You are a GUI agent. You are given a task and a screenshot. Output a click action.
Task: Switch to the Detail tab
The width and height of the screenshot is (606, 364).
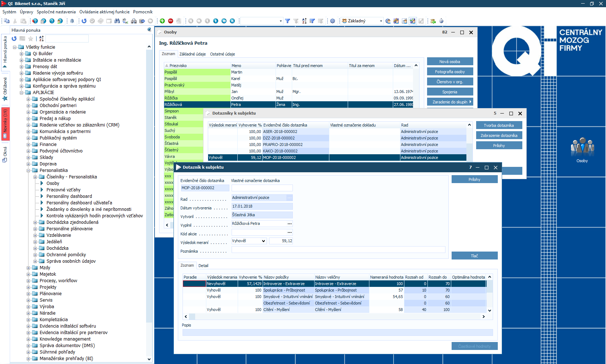(203, 266)
